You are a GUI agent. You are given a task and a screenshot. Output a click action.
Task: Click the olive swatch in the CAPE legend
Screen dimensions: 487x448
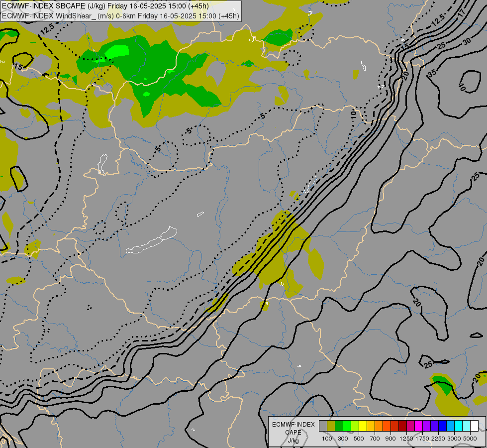[x=331, y=426]
